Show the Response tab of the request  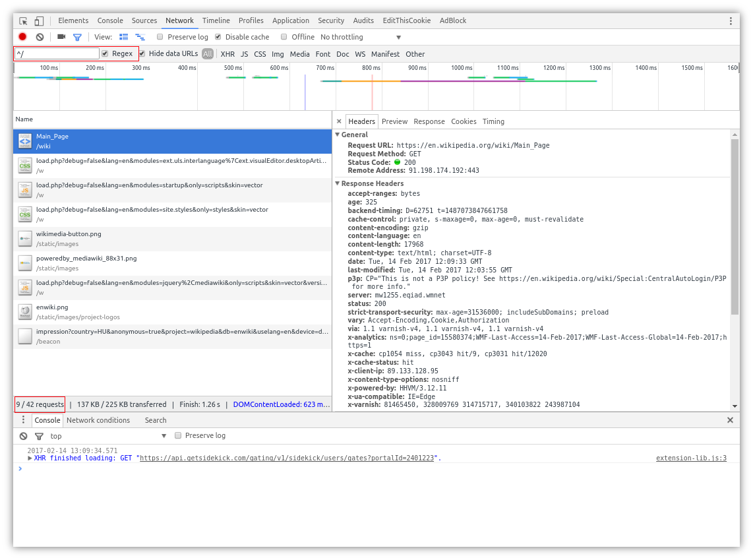429,121
